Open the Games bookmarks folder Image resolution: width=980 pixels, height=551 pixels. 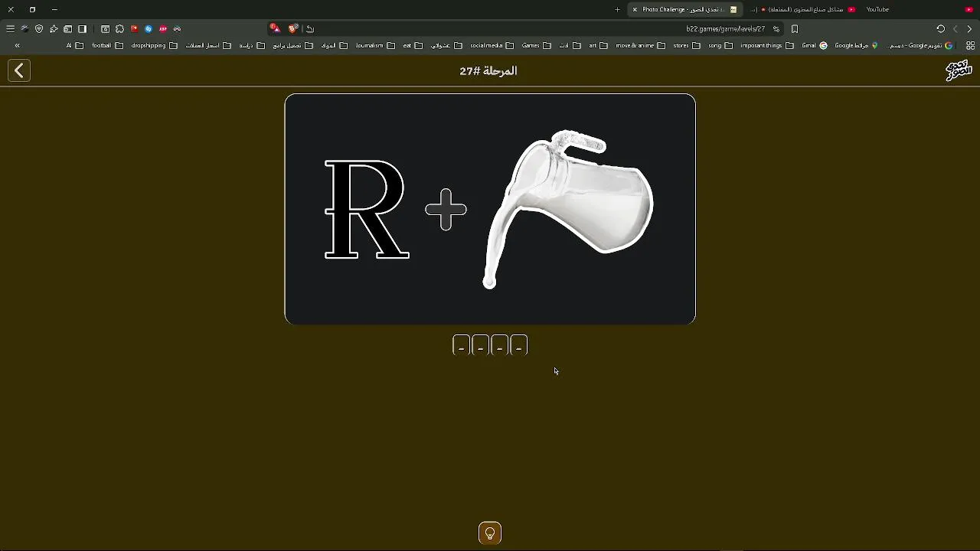[x=536, y=45]
